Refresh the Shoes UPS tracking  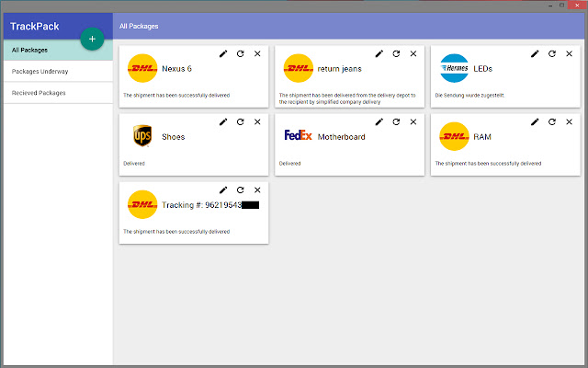pyautogui.click(x=241, y=121)
